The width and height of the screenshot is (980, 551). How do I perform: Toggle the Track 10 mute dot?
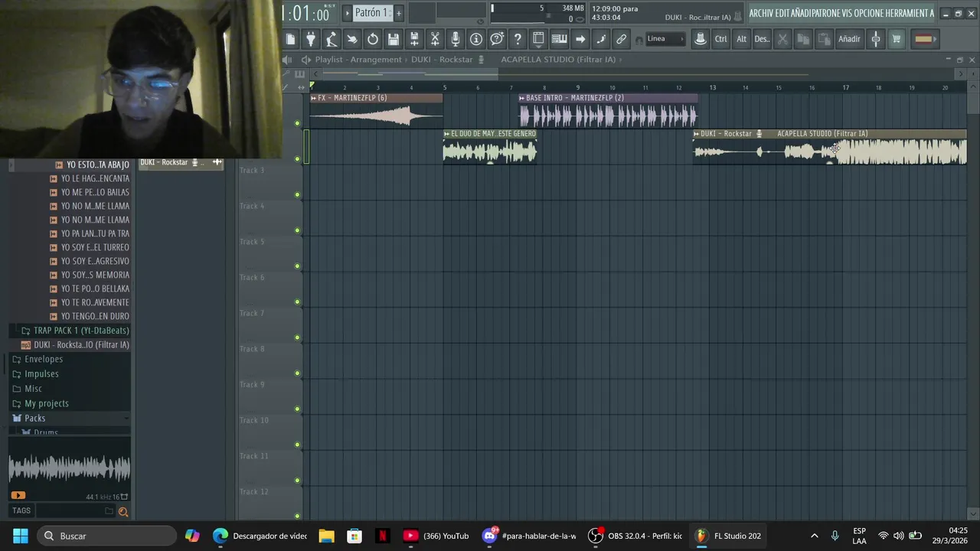(x=297, y=445)
